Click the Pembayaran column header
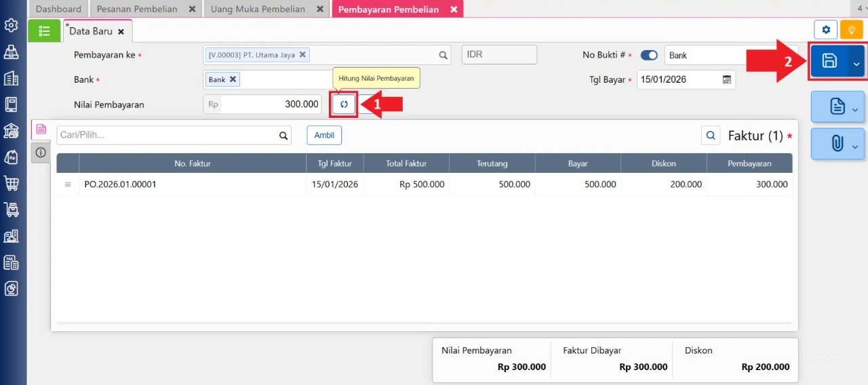 point(749,163)
